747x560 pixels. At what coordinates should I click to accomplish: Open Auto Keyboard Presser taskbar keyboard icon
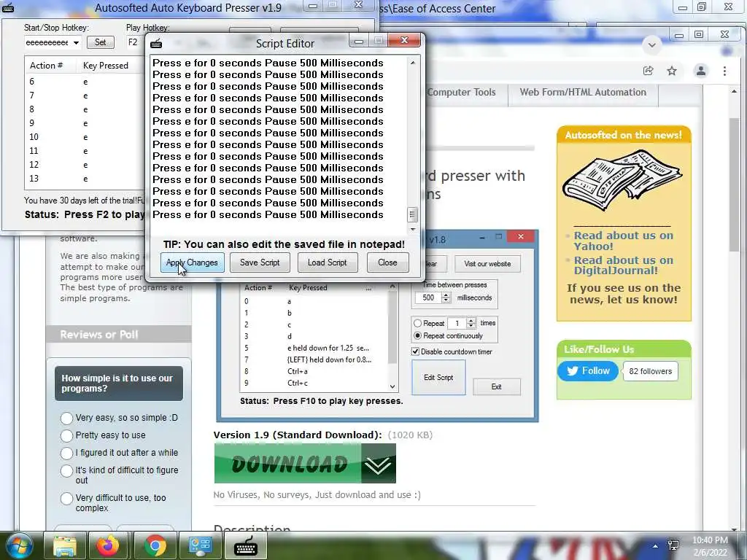click(x=246, y=545)
